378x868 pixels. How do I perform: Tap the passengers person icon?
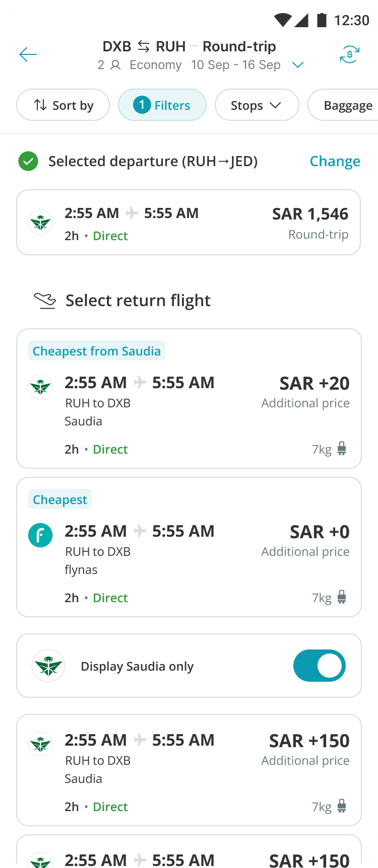coord(115,65)
